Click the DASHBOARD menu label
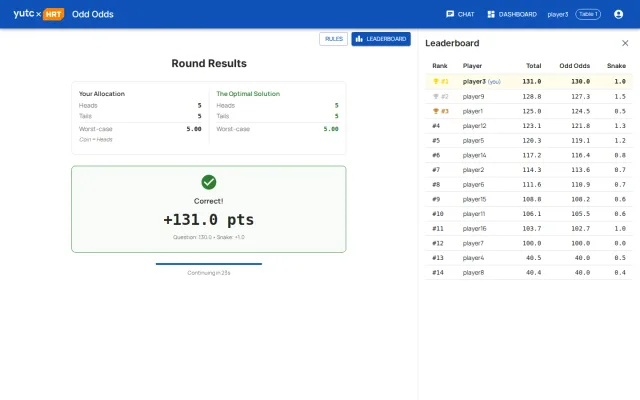Screen dimensions: 640x400 coord(518,14)
